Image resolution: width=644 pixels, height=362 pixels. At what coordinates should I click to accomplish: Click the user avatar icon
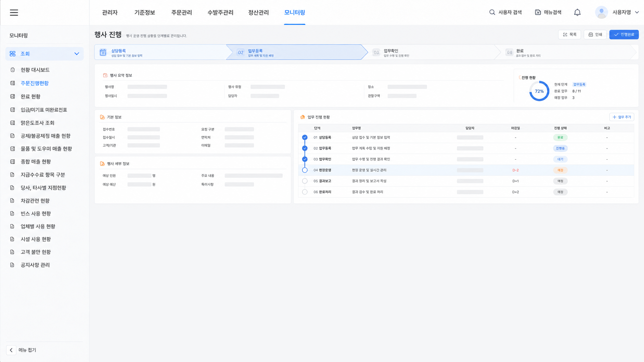601,12
